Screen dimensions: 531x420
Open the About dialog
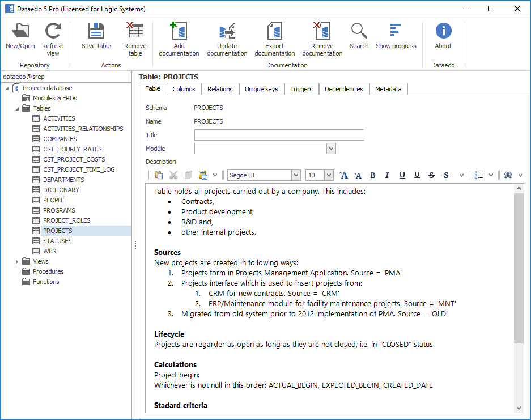(x=443, y=32)
